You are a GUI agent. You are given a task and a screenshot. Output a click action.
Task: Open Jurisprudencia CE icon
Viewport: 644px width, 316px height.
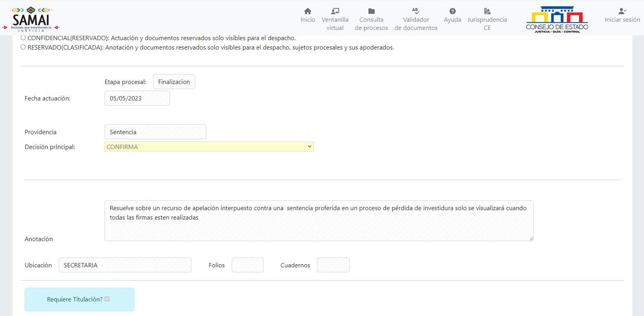(x=487, y=11)
